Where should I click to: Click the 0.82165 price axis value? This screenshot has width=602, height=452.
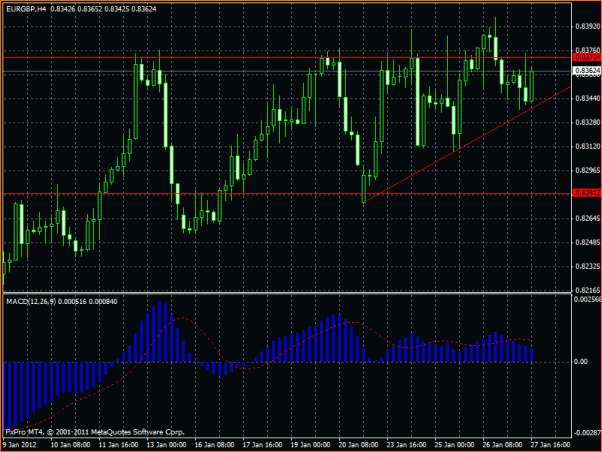coord(587,290)
